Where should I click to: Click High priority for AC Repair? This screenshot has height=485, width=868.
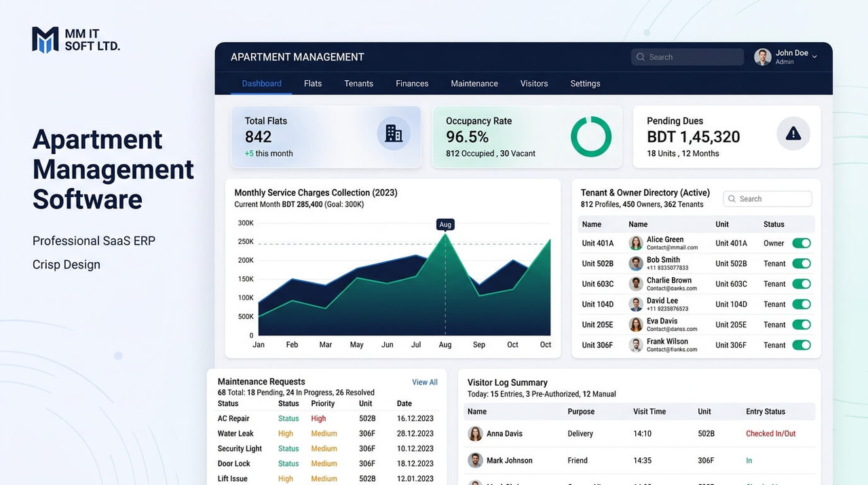pos(318,418)
